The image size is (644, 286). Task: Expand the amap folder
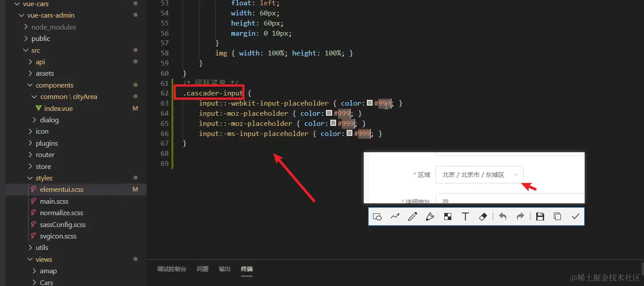coord(35,271)
